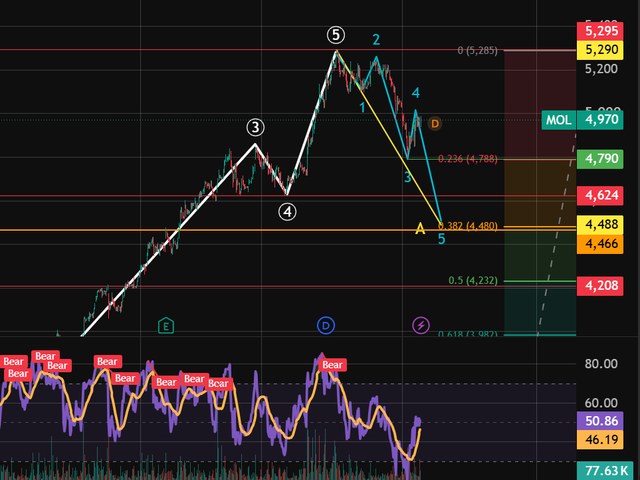Click the 5,200 price axis value

pos(601,69)
